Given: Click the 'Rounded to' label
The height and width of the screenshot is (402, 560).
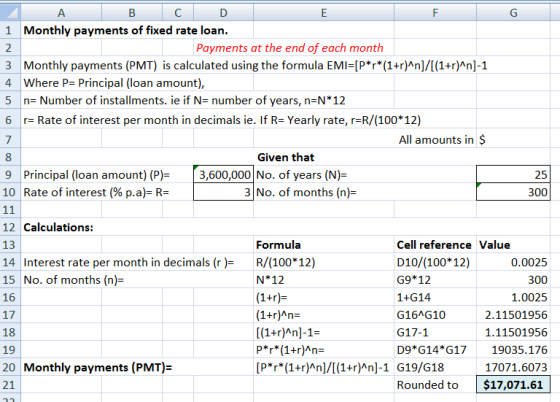Looking at the screenshot, I should coord(428,385).
